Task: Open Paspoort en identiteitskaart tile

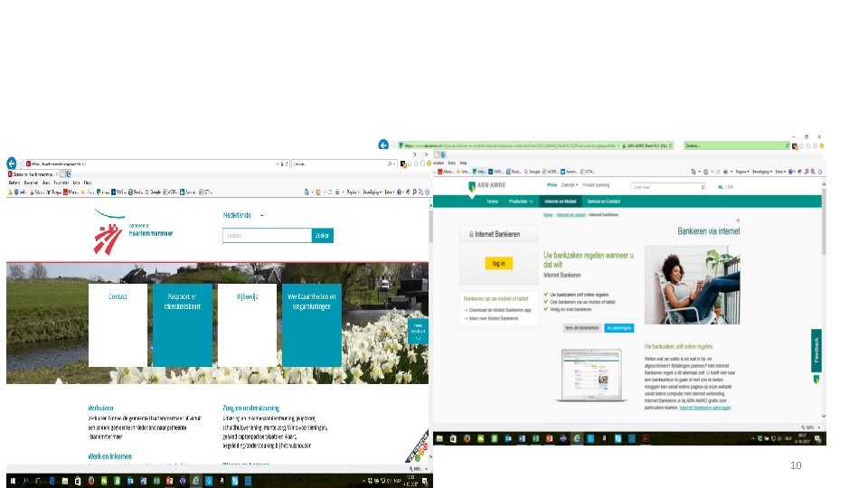Action: click(182, 324)
